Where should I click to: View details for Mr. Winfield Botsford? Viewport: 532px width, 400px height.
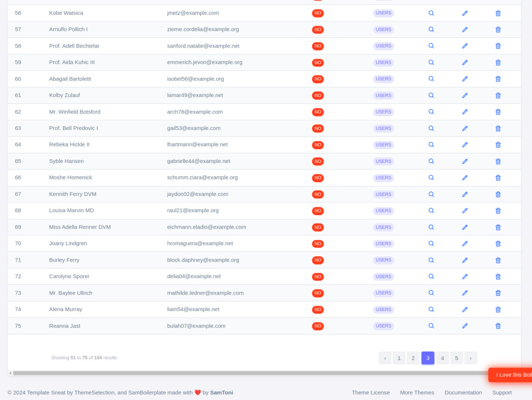[431, 112]
